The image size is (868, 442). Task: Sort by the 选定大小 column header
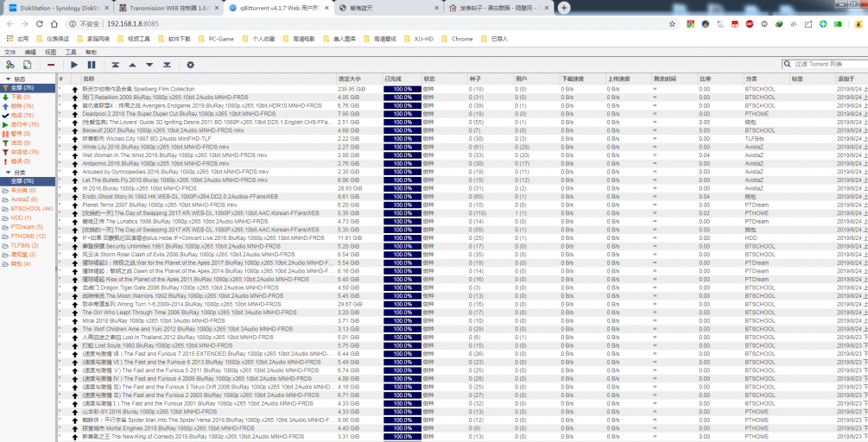pyautogui.click(x=350, y=79)
